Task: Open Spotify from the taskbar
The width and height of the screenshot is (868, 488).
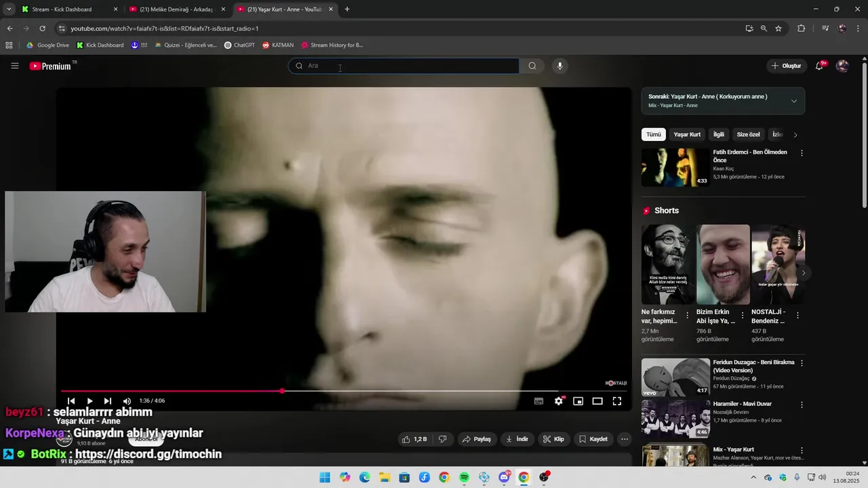Action: [x=464, y=477]
